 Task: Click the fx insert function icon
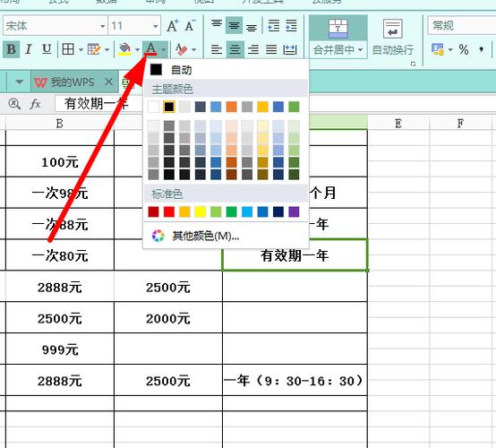pos(35,103)
